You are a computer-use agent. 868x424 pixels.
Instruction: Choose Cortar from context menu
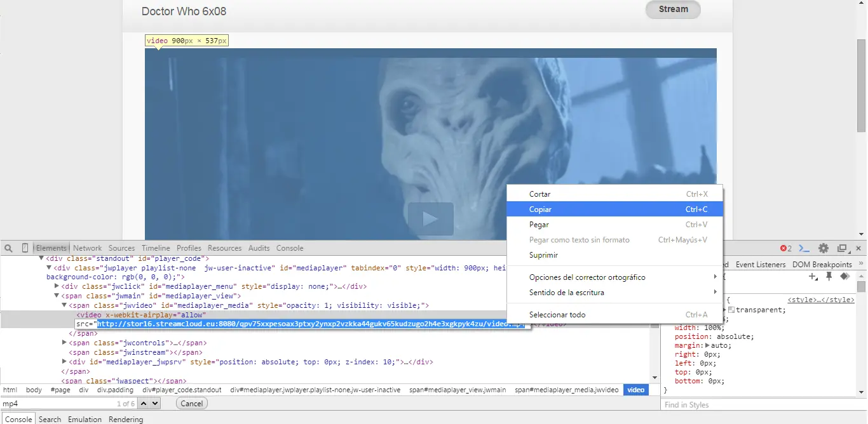click(x=614, y=194)
